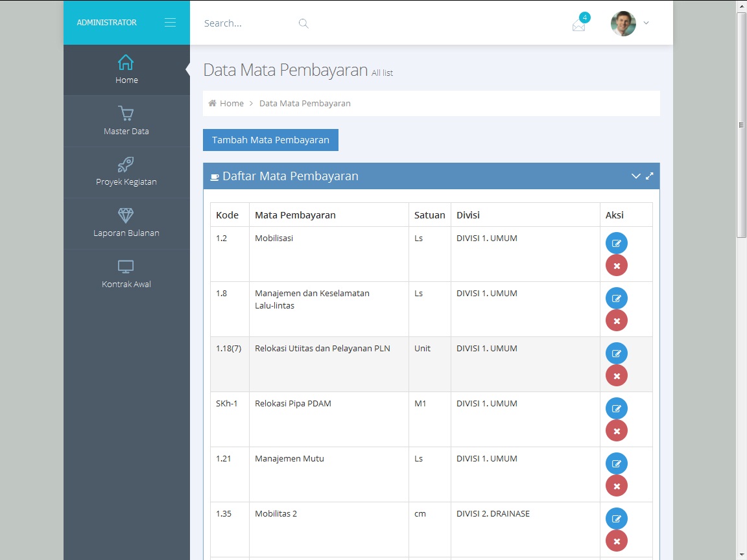Edit the Mobilisasi row
747x560 pixels.
point(617,243)
